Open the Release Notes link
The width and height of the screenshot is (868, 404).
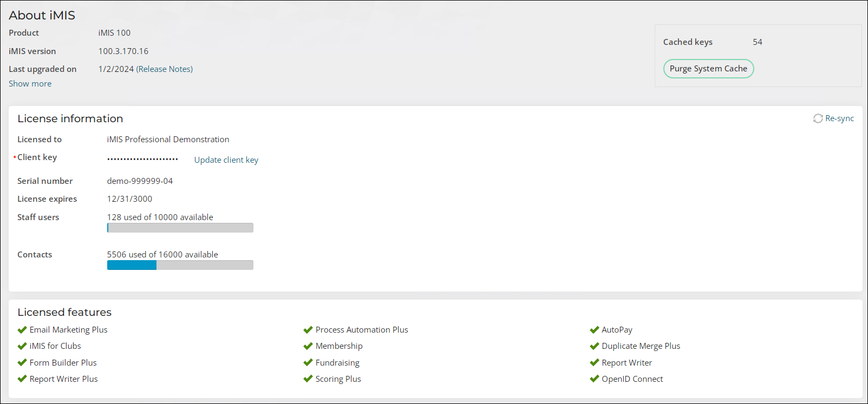(165, 69)
